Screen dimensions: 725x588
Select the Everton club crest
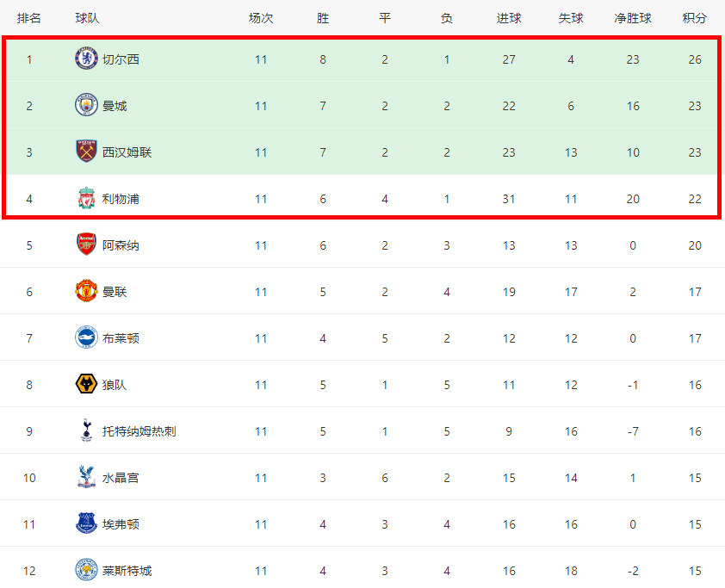86,523
